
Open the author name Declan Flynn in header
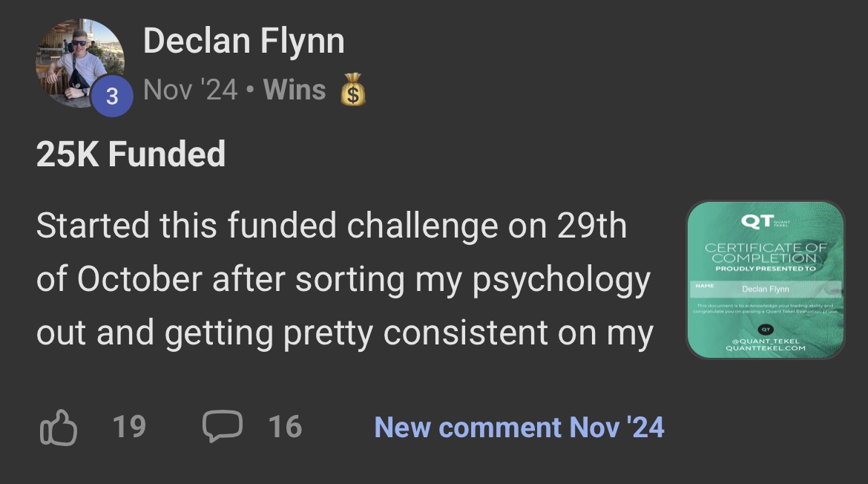pos(243,41)
